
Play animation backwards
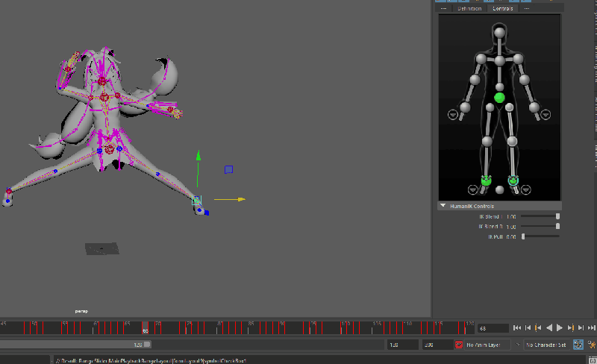549,328
